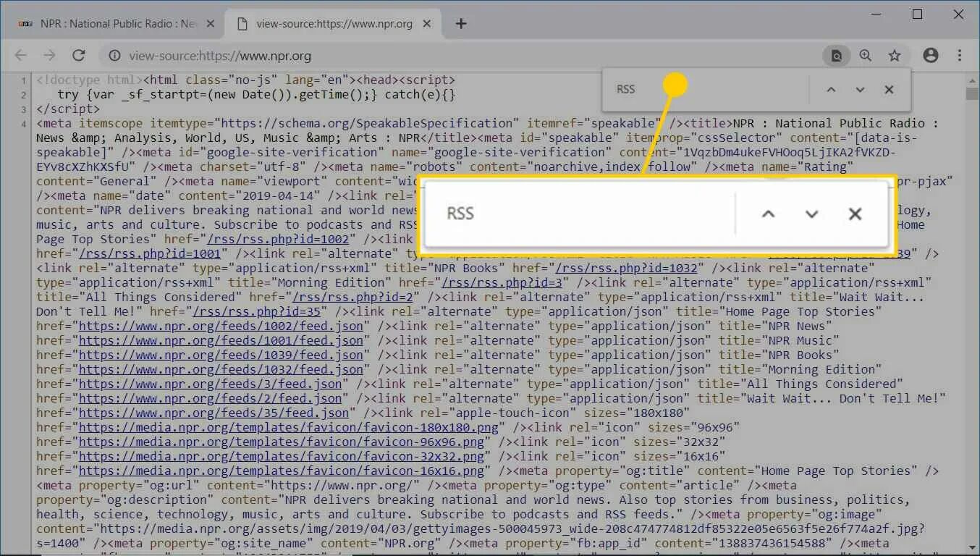
Task: Click the vertical scrollbar thumb
Action: coord(971,94)
